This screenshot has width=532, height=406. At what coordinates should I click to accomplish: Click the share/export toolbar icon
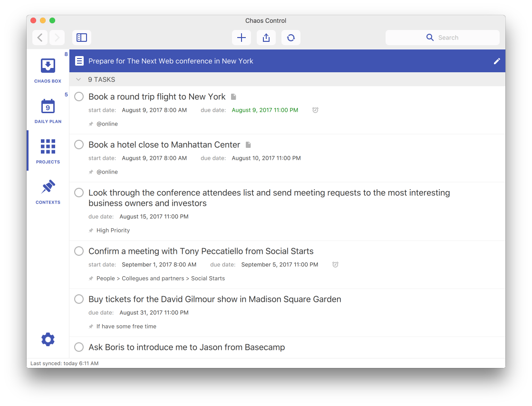click(266, 38)
